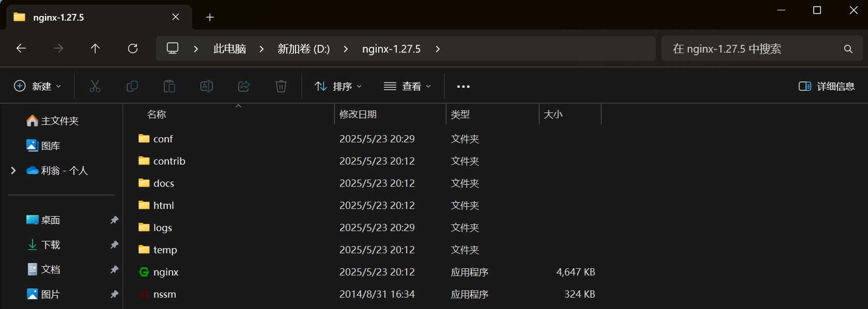Viewport: 868px width, 309px height.
Task: Navigate to 新加卷 (D:) breadcrumb
Action: click(x=304, y=49)
